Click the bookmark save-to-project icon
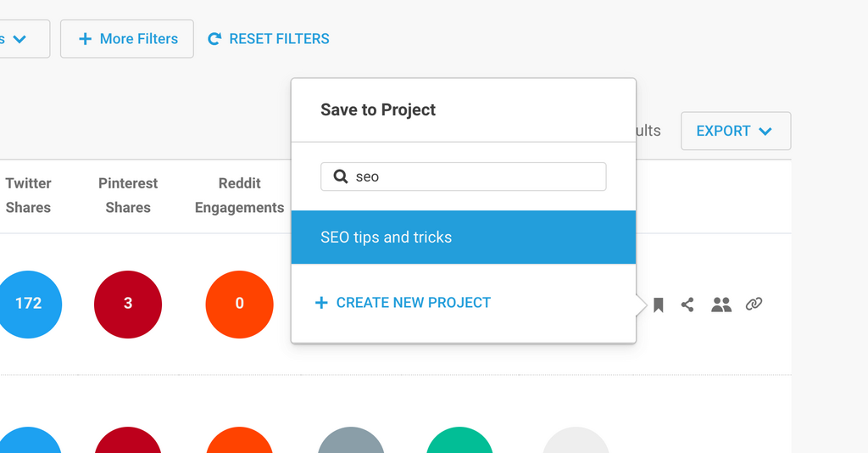The height and width of the screenshot is (453, 868). coord(659,305)
